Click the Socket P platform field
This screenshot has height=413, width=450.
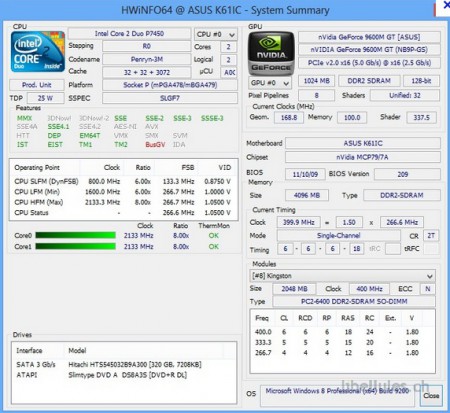click(170, 85)
